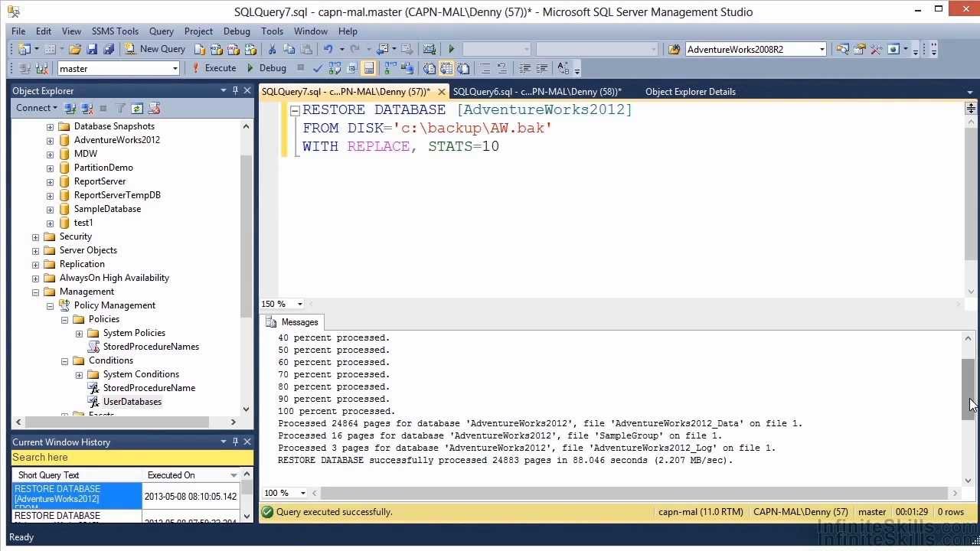Close the SQLQuery7.sql tab
Image resolution: width=980 pixels, height=551 pixels.
click(x=442, y=92)
